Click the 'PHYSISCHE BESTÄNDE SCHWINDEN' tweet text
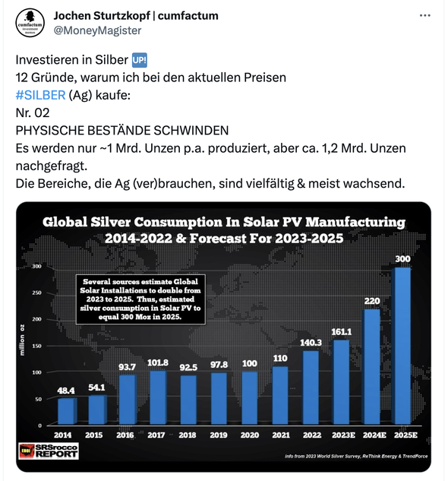448x481 pixels. pos(122,131)
